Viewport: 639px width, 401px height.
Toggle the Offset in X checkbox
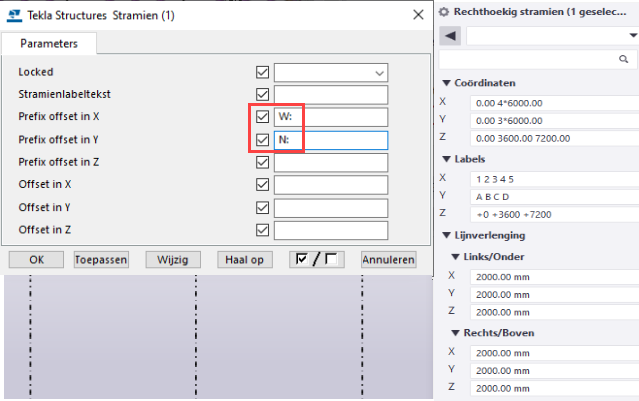pos(262,185)
